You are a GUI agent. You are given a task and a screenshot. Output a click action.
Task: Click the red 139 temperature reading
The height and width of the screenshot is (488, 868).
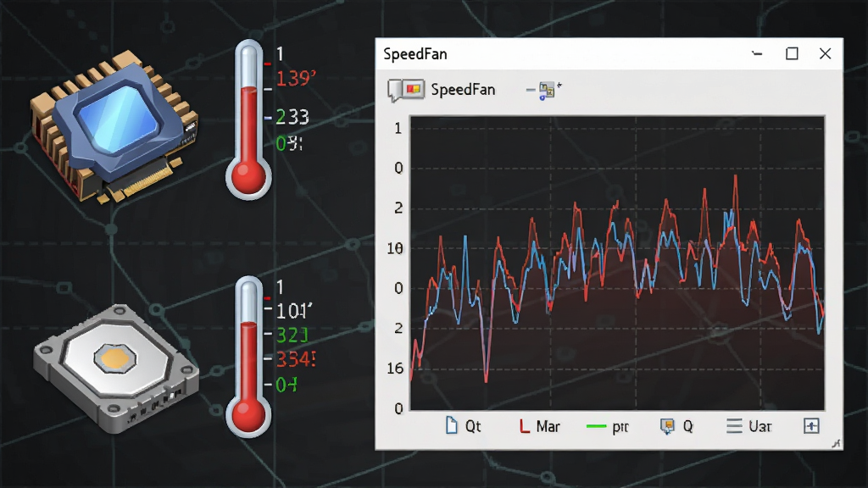(296, 79)
